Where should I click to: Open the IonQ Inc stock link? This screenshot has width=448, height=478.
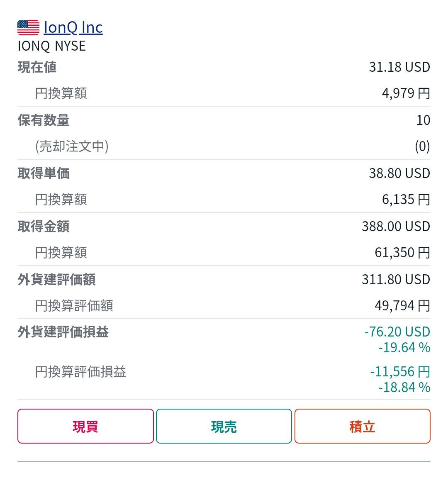point(73,28)
